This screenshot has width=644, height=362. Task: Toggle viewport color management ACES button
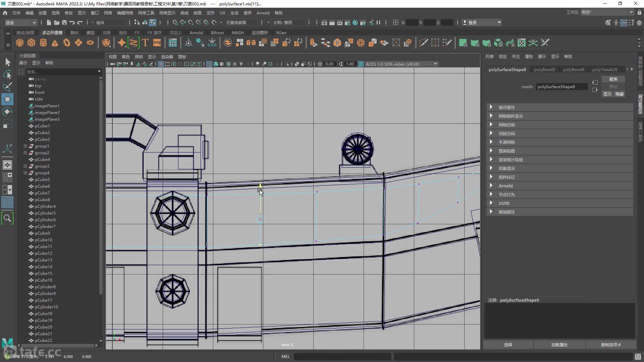tap(361, 64)
